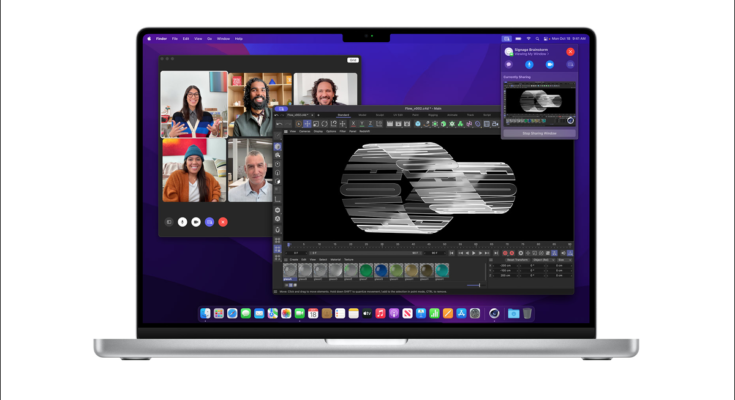Open the Window menu in menu bar
Image resolution: width=735 pixels, height=400 pixels.
tap(223, 39)
